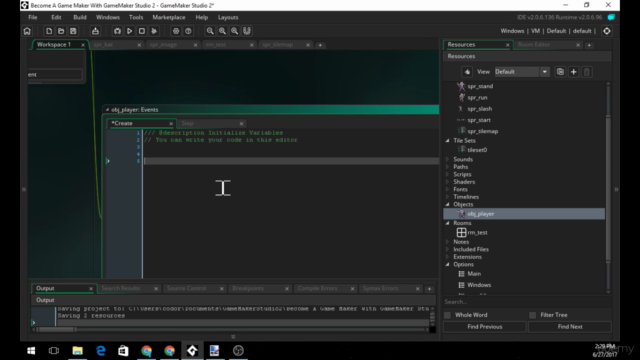Image resolution: width=640 pixels, height=360 pixels.
Task: Click icon left of View label in Resources
Action: 467,72
